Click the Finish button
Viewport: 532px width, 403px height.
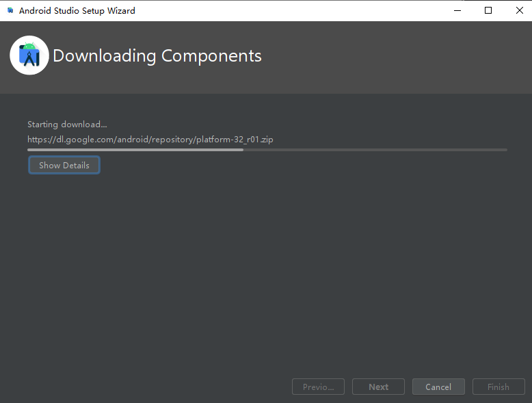pyautogui.click(x=498, y=387)
